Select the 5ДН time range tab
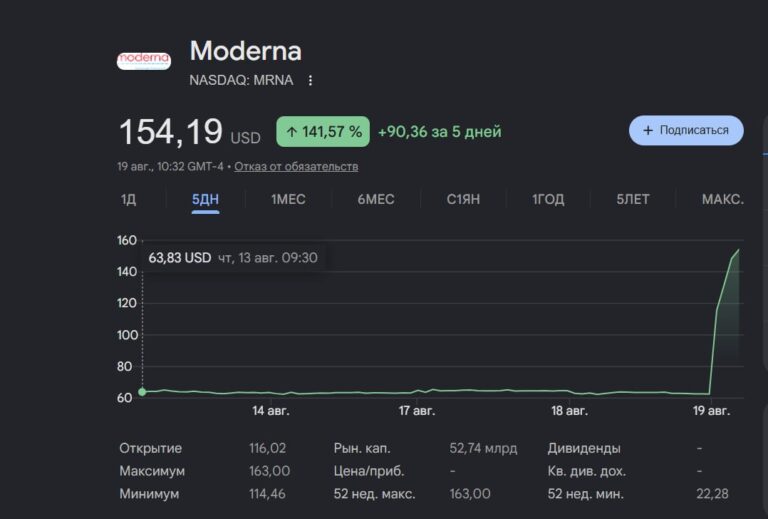This screenshot has width=768, height=519. click(x=205, y=200)
